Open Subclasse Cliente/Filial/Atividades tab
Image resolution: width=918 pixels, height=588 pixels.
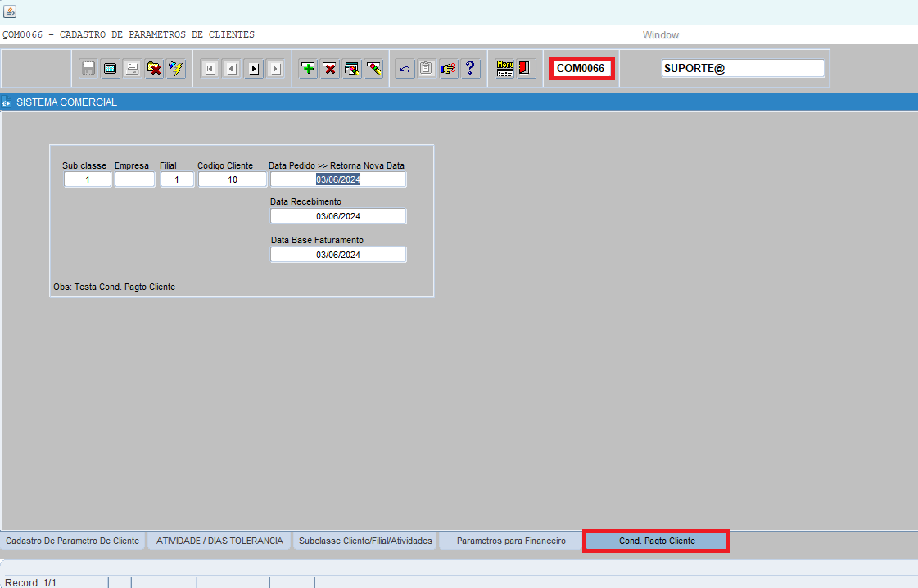365,541
